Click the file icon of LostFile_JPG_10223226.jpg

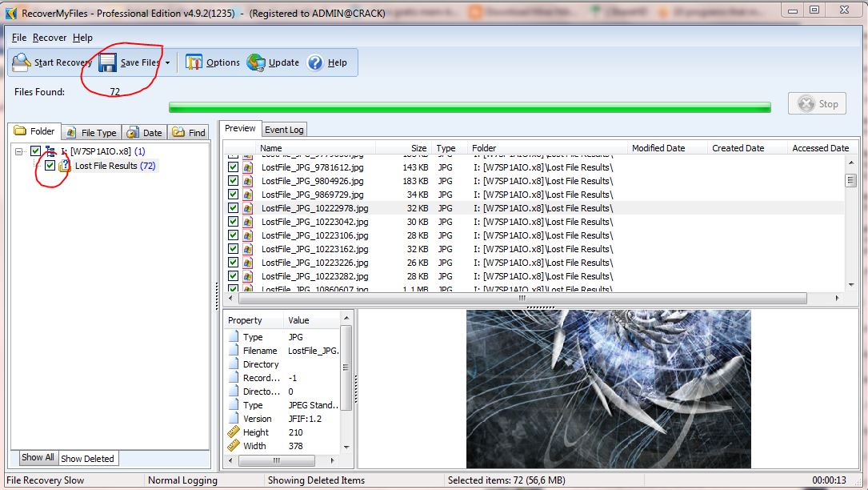(x=247, y=263)
